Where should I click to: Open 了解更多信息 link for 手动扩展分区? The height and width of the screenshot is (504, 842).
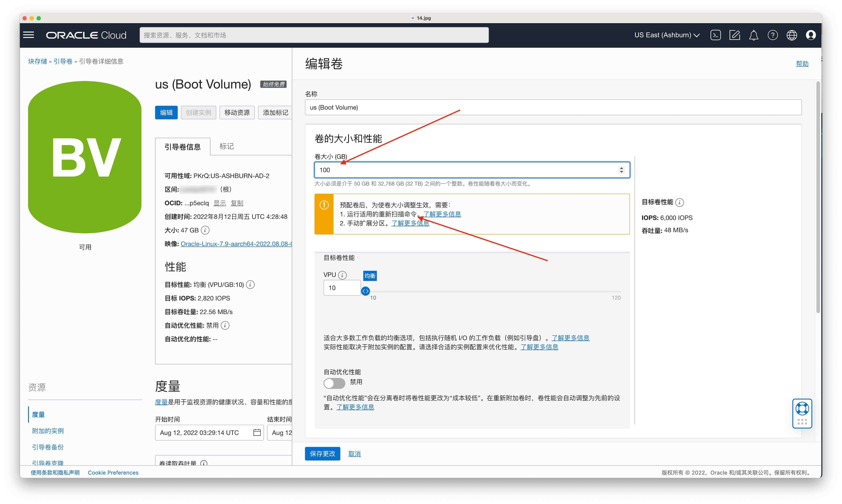click(x=410, y=223)
